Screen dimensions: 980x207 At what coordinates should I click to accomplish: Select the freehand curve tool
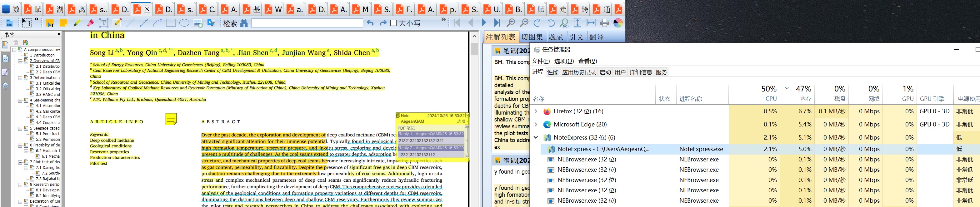click(144, 23)
